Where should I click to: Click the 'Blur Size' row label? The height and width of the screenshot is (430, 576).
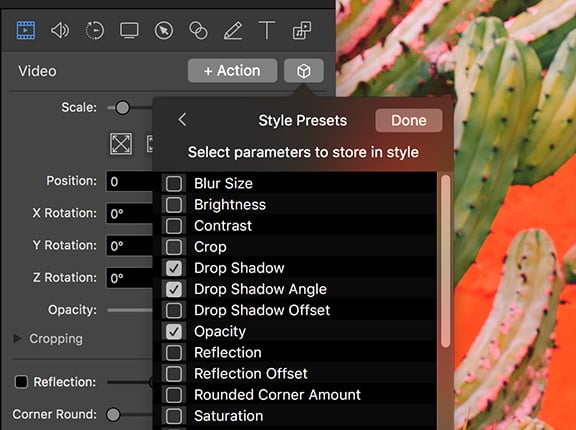[223, 184]
